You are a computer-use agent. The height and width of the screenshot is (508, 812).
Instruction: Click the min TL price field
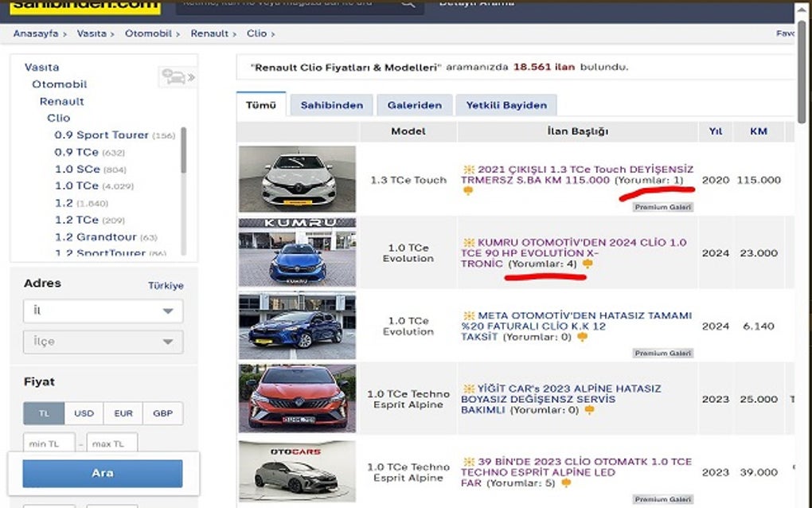click(x=49, y=443)
